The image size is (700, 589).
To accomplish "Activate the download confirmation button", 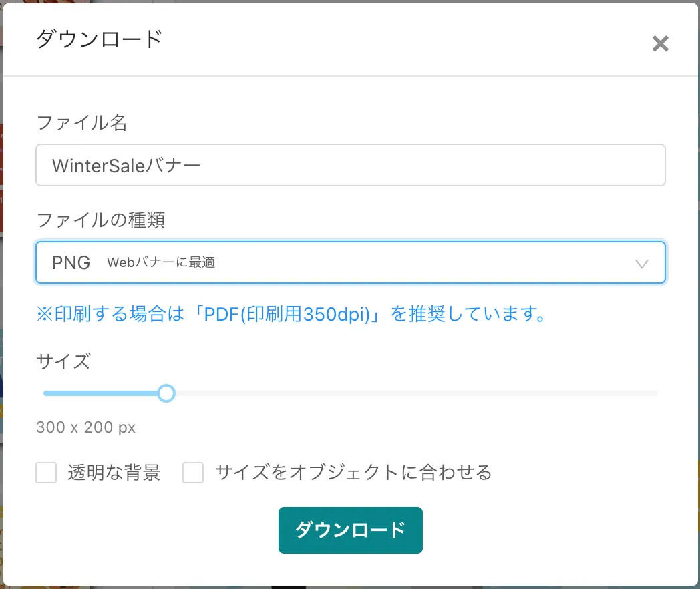I will [x=350, y=531].
